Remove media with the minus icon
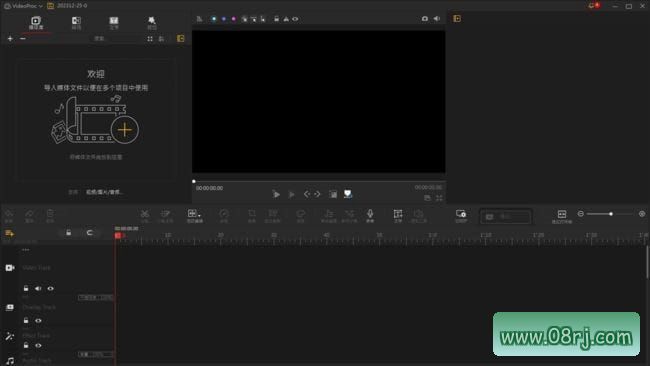 [23, 39]
